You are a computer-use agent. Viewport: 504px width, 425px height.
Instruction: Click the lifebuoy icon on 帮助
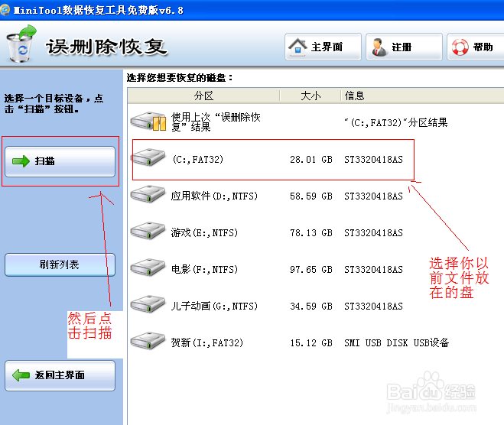point(460,47)
